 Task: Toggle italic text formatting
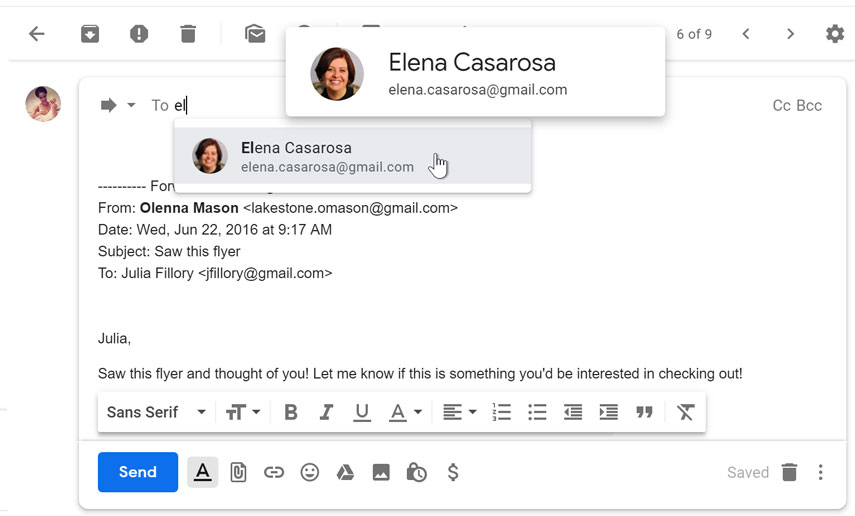pyautogui.click(x=326, y=412)
